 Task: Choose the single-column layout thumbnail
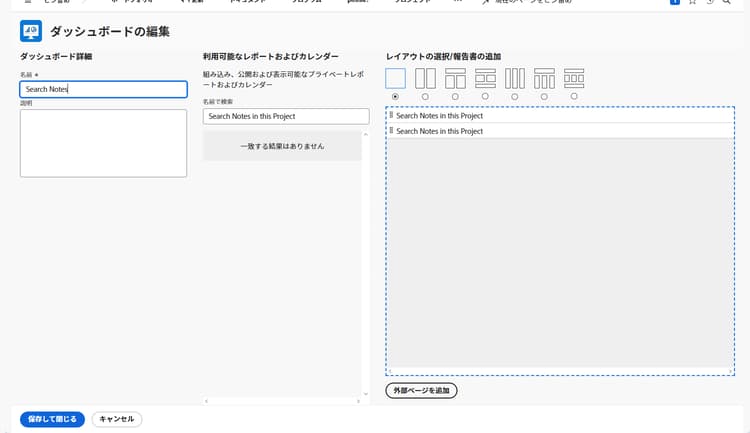(396, 78)
